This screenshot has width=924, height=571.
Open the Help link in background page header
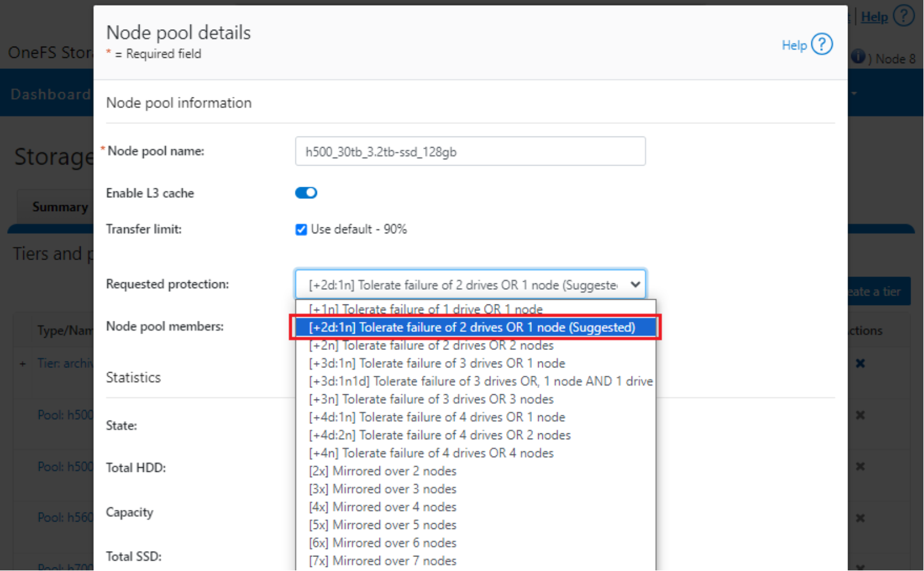pyautogui.click(x=874, y=17)
